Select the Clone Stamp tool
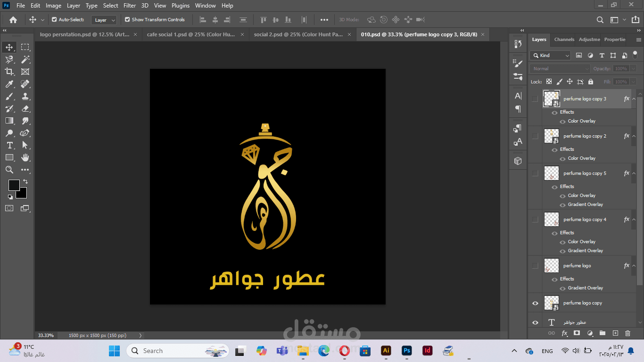Image resolution: width=644 pixels, height=362 pixels. [x=25, y=96]
